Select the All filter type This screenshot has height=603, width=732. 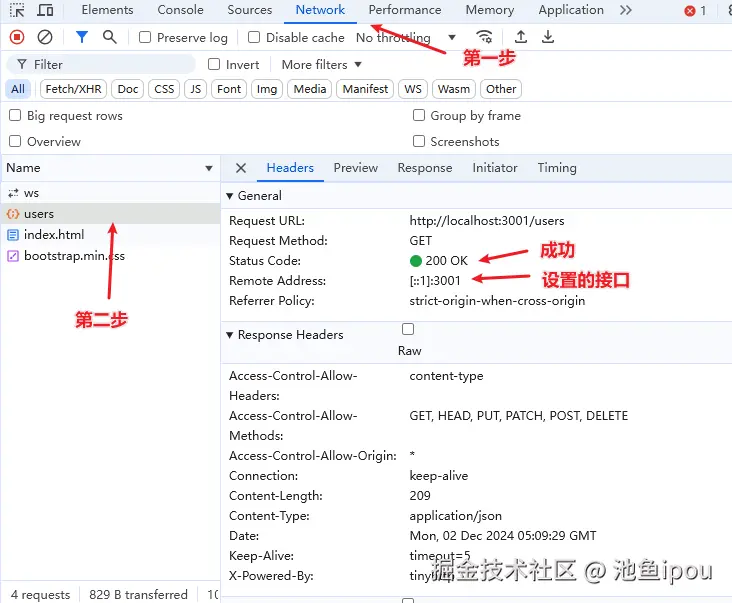pos(18,89)
